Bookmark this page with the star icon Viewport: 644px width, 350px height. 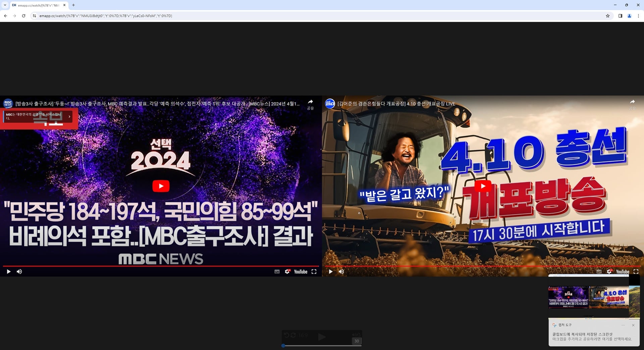[x=607, y=16]
